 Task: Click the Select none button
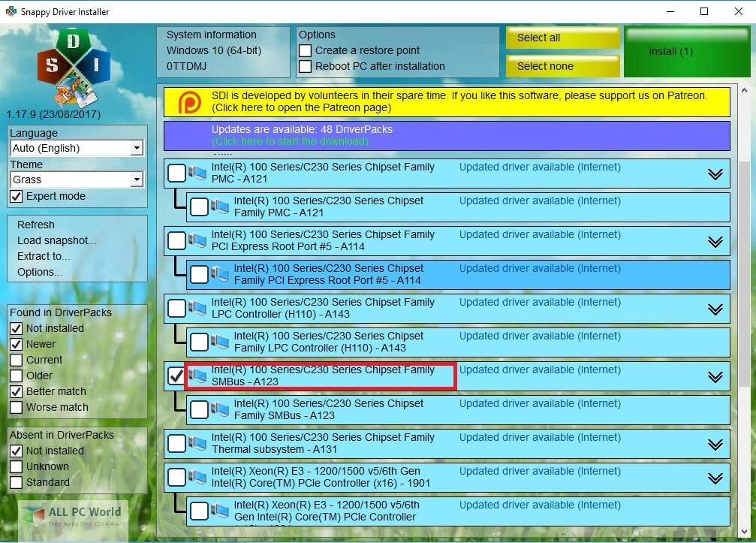(x=562, y=66)
